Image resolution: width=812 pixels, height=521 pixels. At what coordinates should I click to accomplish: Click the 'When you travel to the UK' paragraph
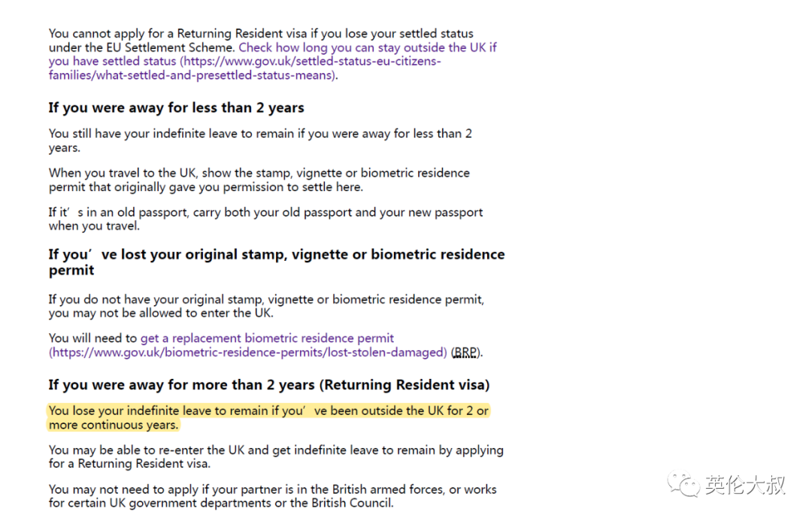[x=259, y=180]
